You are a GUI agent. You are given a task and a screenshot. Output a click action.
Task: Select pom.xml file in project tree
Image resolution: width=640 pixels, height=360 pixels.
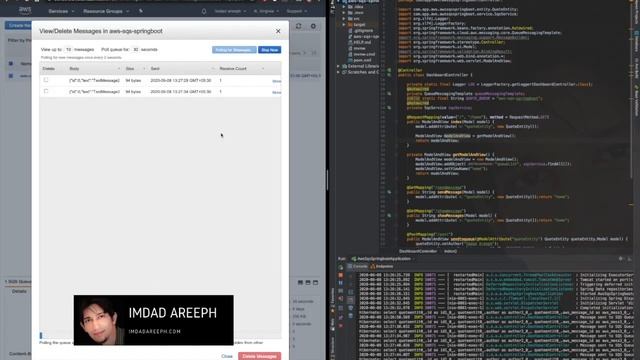pyautogui.click(x=362, y=60)
